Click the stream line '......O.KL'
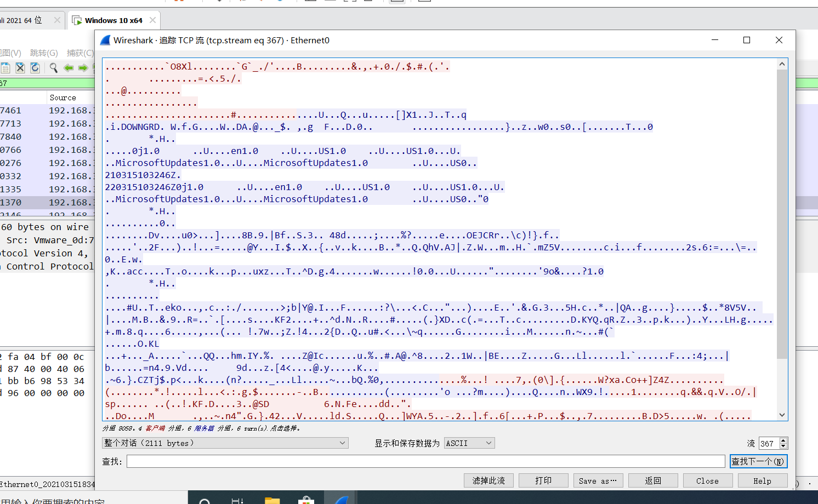The height and width of the screenshot is (504, 818). 132,344
